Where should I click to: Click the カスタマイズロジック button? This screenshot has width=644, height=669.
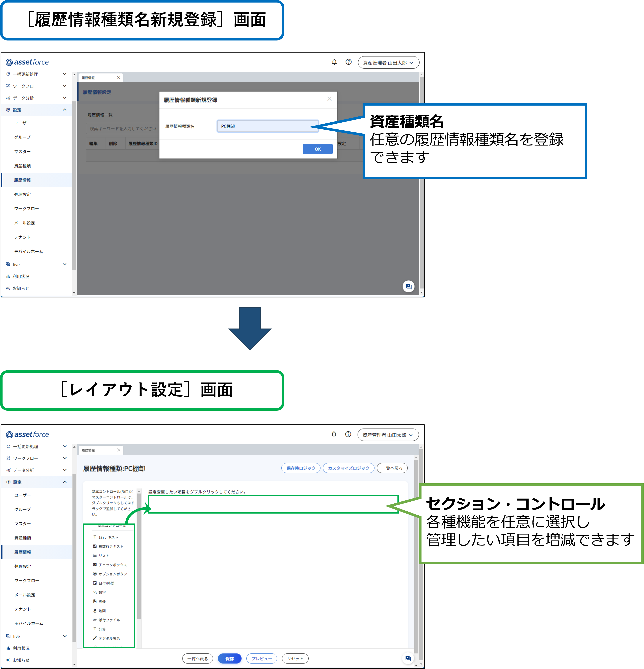[348, 468]
